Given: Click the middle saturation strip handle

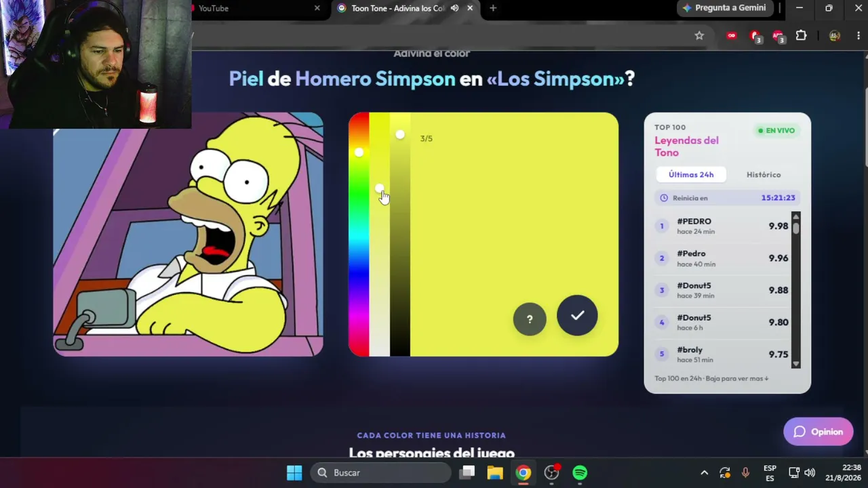Looking at the screenshot, I should tap(379, 188).
